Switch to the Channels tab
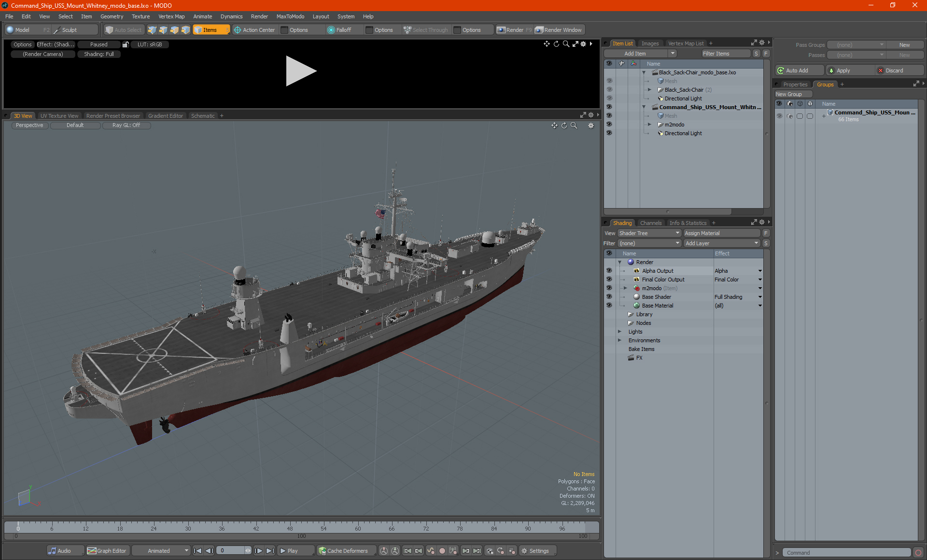Screen dimensions: 927x560 pyautogui.click(x=650, y=223)
